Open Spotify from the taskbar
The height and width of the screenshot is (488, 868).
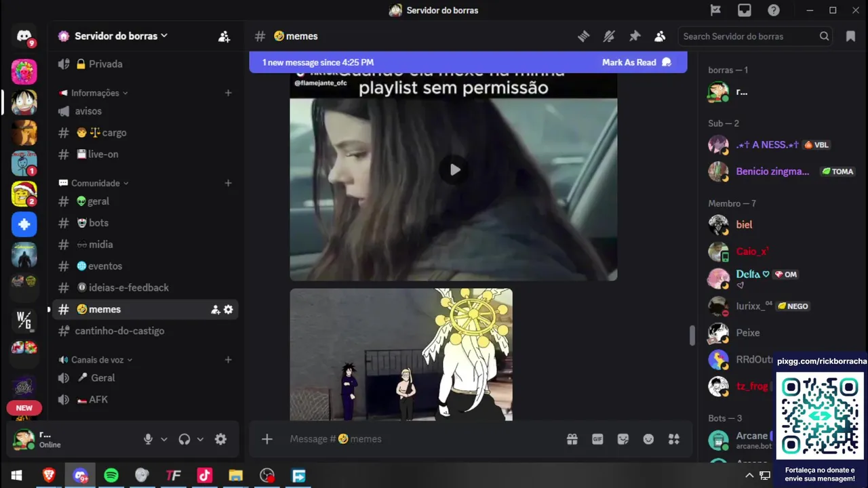111,476
